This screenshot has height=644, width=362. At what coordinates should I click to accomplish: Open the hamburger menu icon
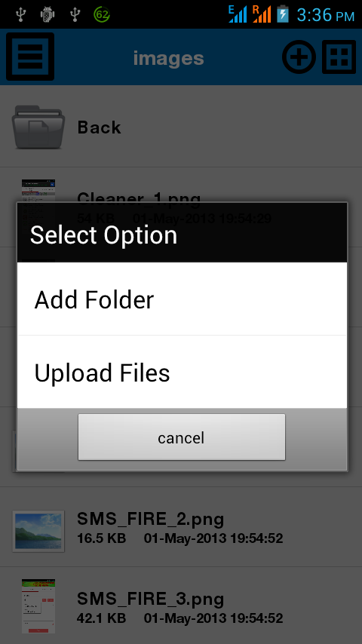[30, 57]
